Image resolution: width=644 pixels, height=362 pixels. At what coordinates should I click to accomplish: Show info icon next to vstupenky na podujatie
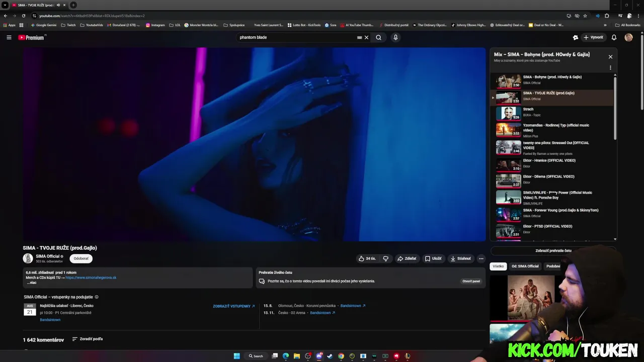coord(97,297)
